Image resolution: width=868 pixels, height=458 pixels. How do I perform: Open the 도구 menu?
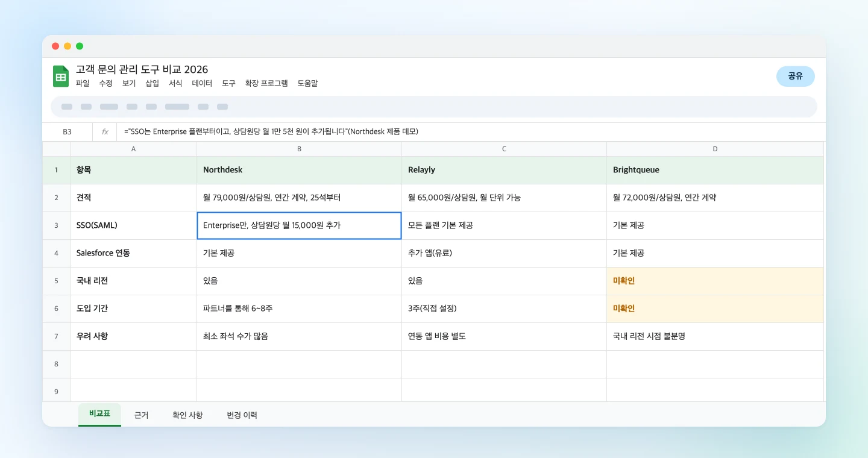(228, 83)
